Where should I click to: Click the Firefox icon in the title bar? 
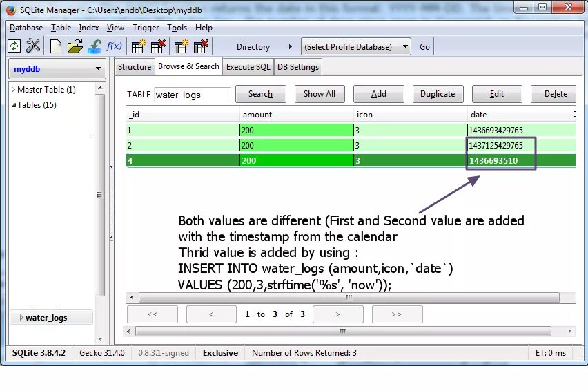click(x=11, y=10)
